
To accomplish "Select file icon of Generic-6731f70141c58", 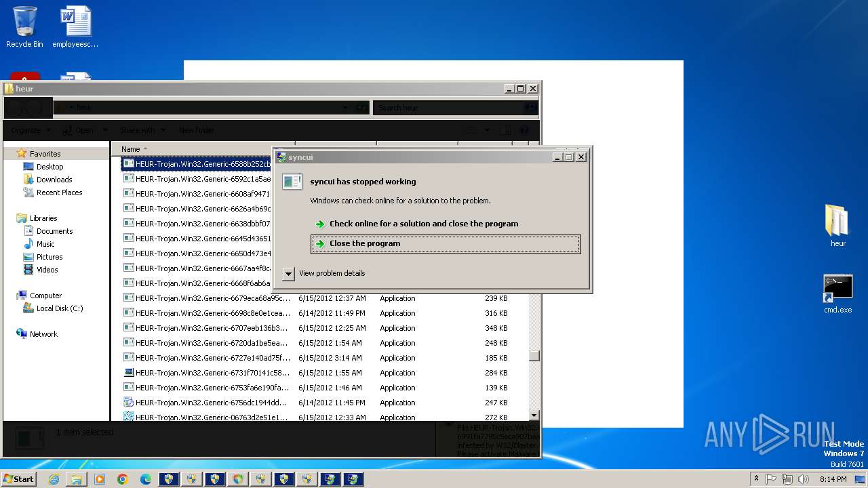I will [x=128, y=373].
